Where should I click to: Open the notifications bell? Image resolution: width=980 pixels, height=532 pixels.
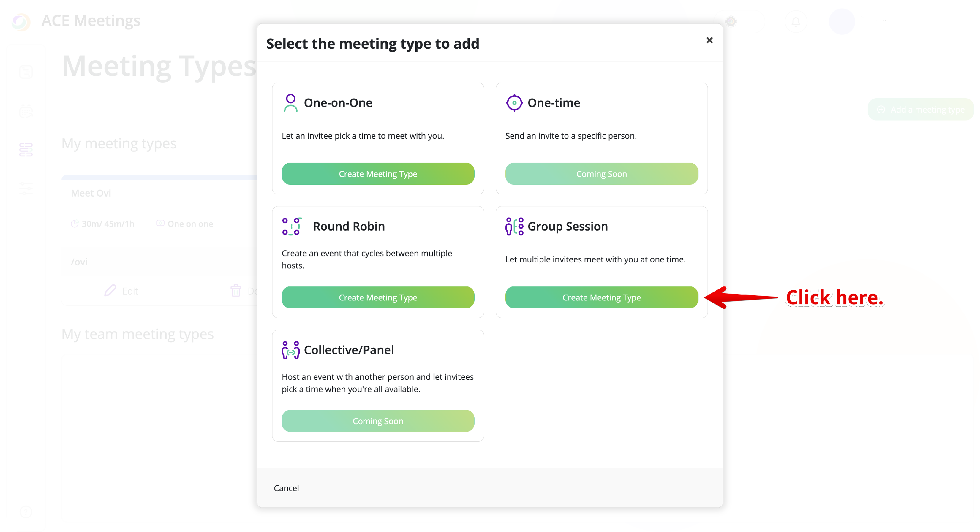pos(795,22)
